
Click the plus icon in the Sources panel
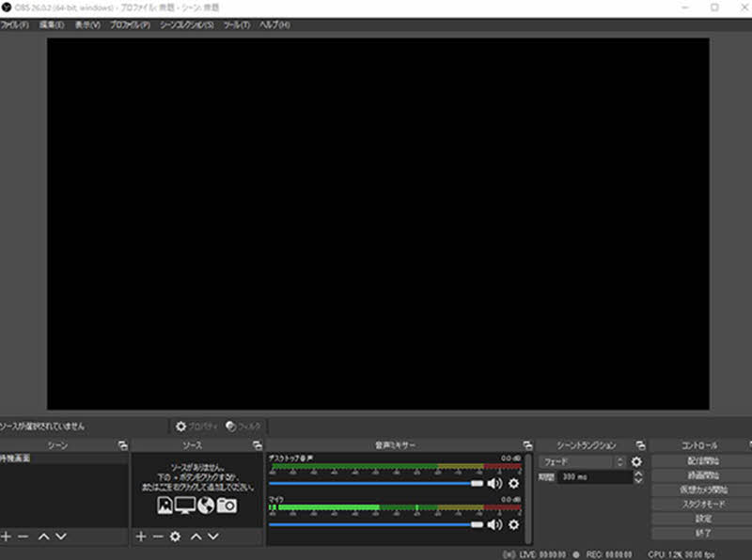click(x=141, y=536)
